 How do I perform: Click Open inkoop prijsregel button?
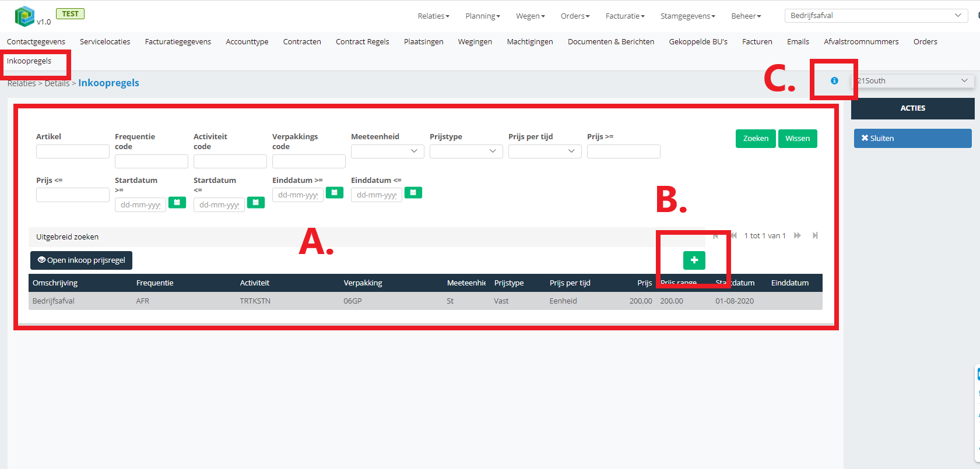click(81, 260)
